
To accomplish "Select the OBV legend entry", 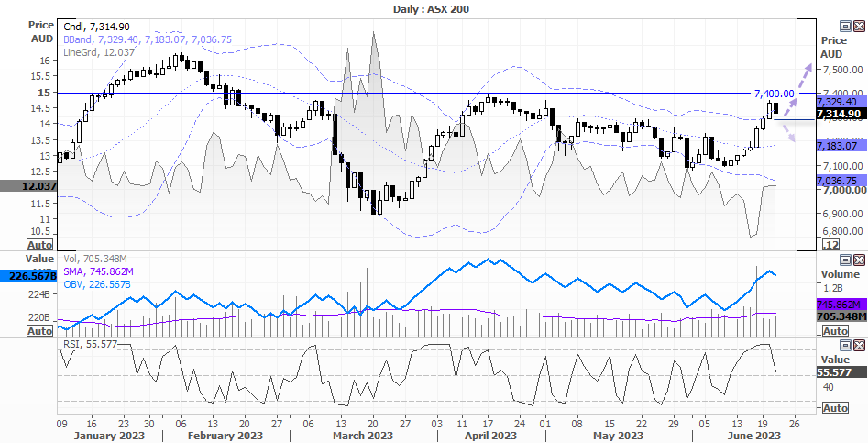I will (x=97, y=284).
